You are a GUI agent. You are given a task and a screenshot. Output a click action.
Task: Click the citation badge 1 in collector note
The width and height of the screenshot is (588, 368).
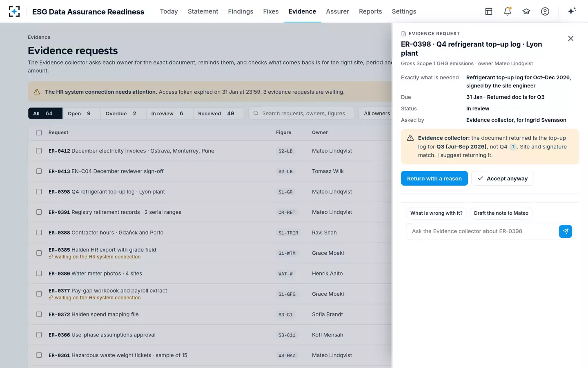tap(513, 147)
